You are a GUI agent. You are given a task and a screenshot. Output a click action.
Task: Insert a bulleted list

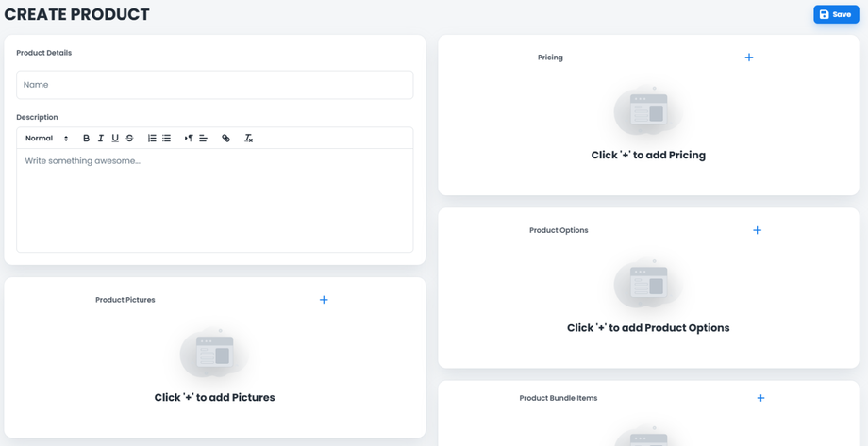click(166, 139)
